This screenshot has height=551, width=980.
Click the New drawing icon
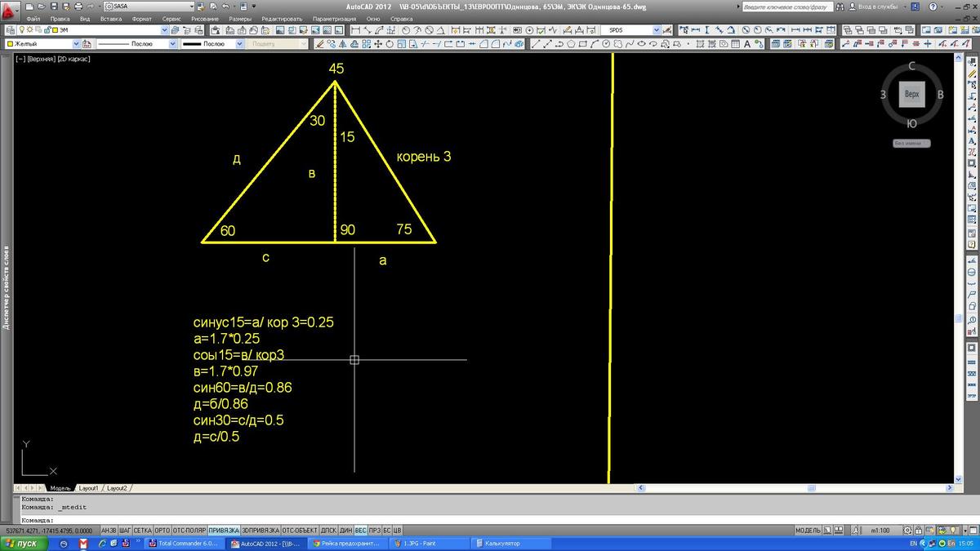pos(29,7)
